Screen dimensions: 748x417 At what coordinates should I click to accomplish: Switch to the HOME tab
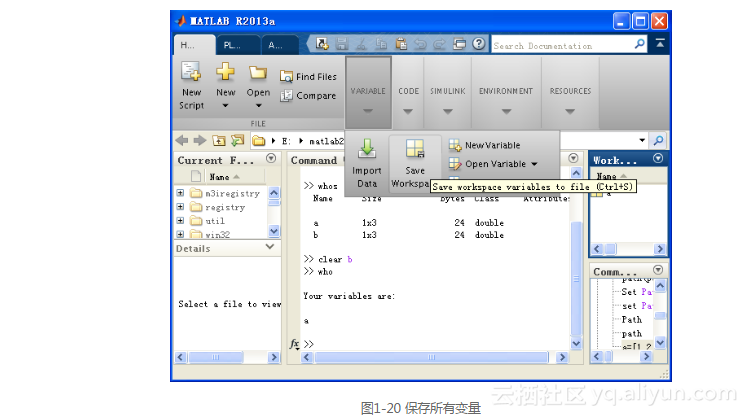point(194,45)
